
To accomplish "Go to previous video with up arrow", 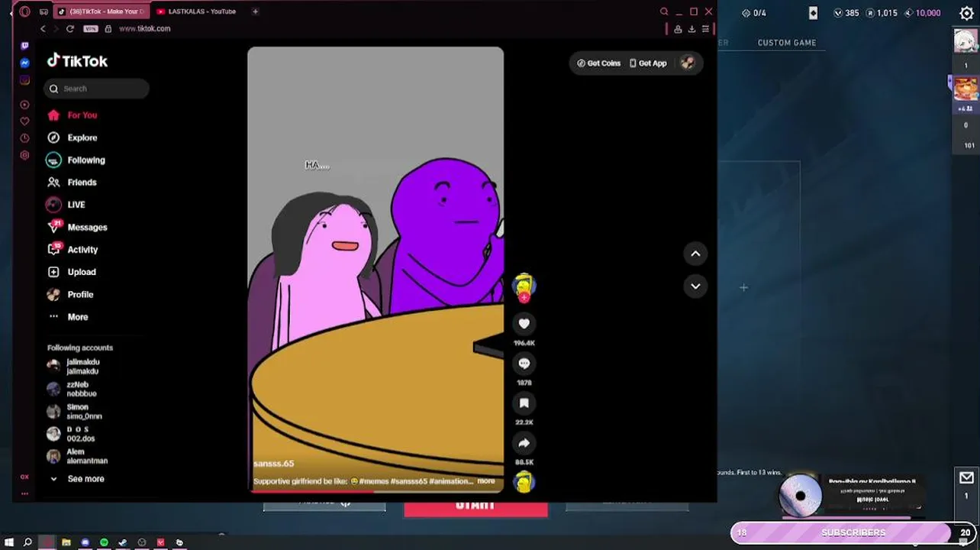I will point(695,254).
